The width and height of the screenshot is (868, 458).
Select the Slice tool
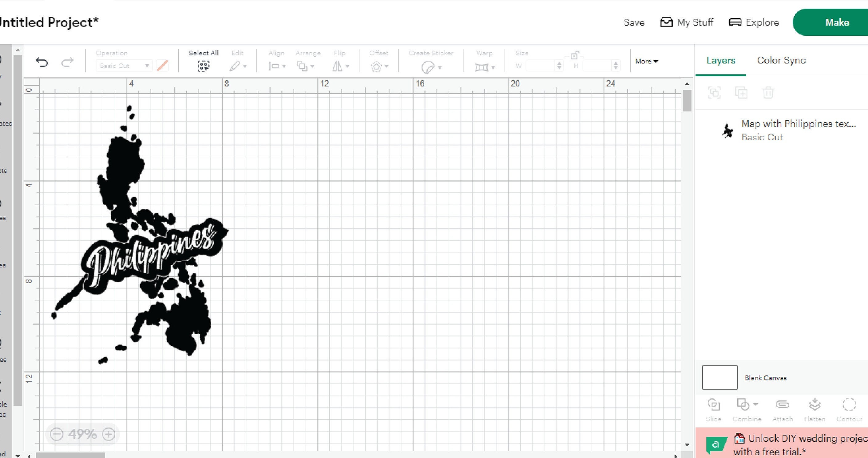(x=714, y=405)
